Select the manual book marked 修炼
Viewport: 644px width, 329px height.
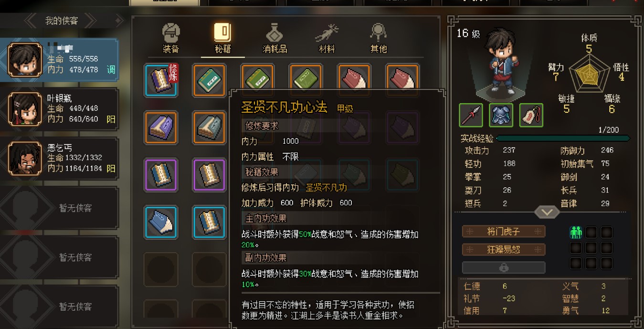pos(161,80)
